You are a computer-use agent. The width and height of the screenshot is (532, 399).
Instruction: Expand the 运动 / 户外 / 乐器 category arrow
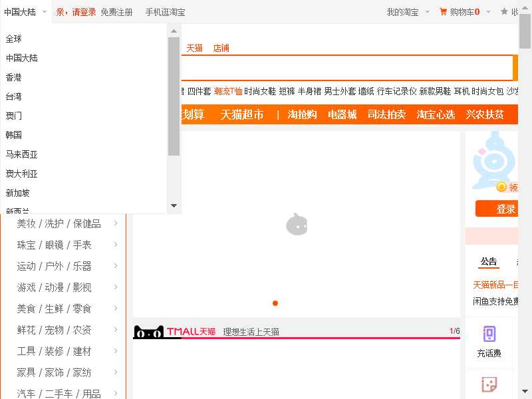pyautogui.click(x=116, y=266)
